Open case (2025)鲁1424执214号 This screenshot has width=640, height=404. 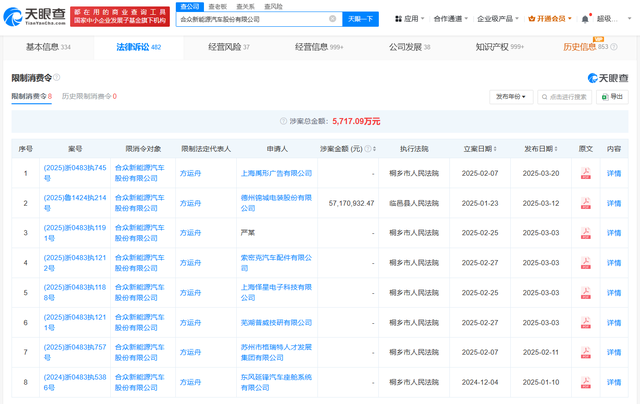75,203
